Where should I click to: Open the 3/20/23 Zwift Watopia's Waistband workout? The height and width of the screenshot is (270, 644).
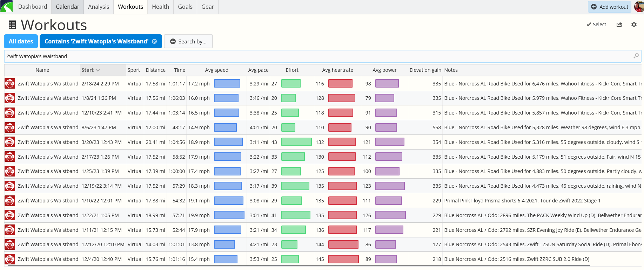point(48,142)
